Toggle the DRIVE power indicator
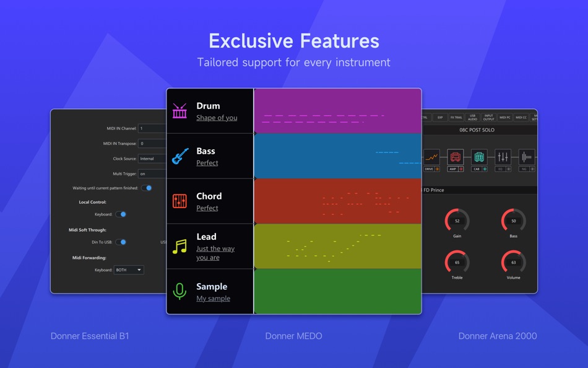The width and height of the screenshot is (588, 368). coord(437,169)
